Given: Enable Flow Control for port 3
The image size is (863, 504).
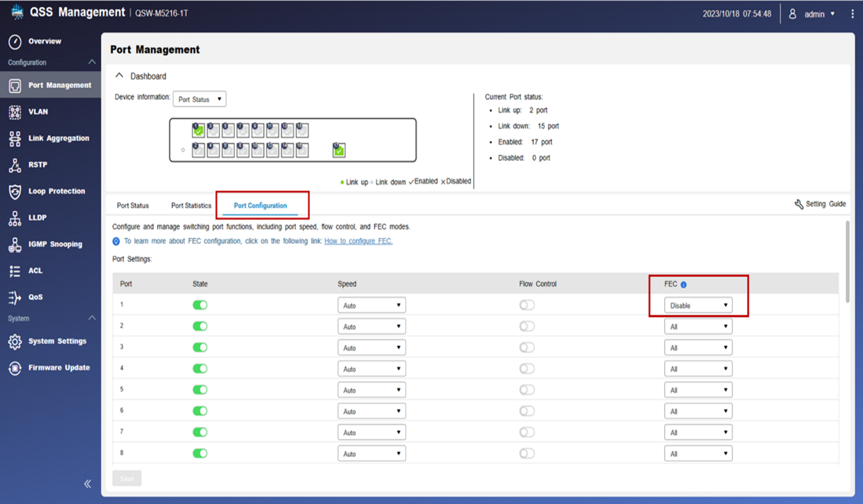Looking at the screenshot, I should (526, 348).
